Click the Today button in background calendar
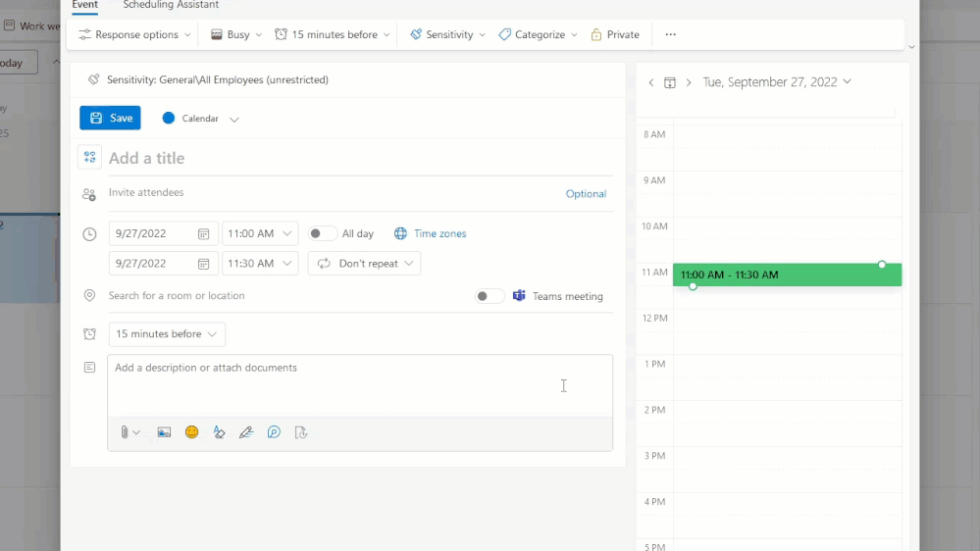Viewport: 980px width, 551px height. 18,63
